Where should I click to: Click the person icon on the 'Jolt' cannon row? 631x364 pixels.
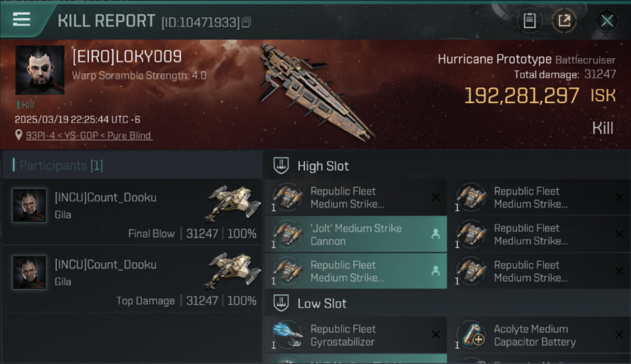435,234
